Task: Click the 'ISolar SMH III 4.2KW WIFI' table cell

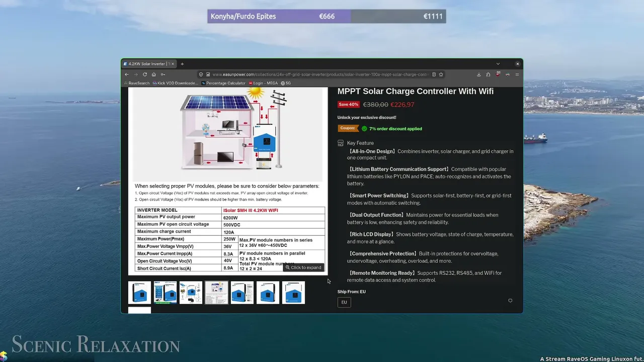Action: (274, 210)
